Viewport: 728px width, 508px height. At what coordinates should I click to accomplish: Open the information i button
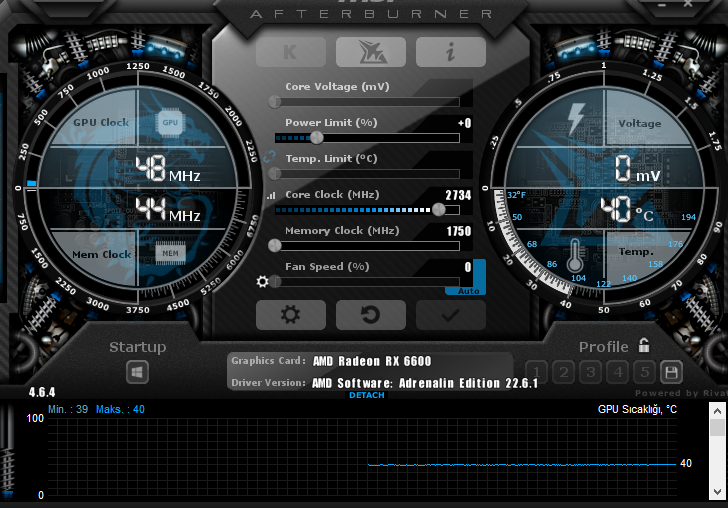[x=451, y=52]
